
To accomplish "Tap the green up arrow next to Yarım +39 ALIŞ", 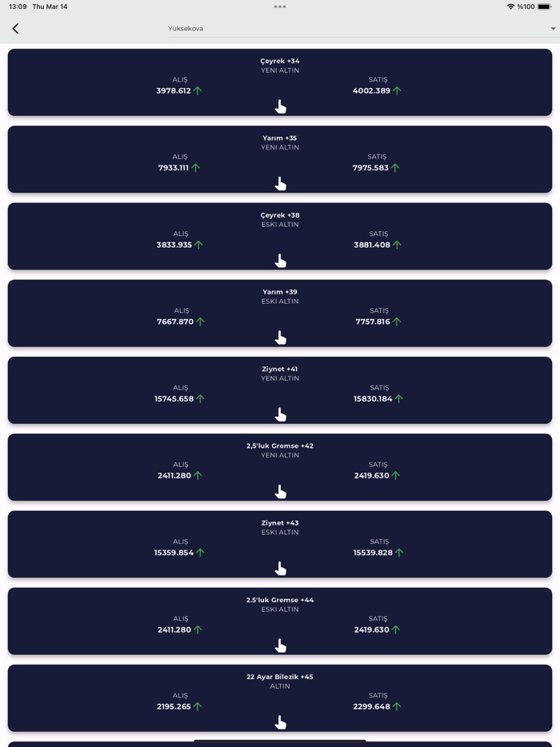I will click(x=202, y=320).
